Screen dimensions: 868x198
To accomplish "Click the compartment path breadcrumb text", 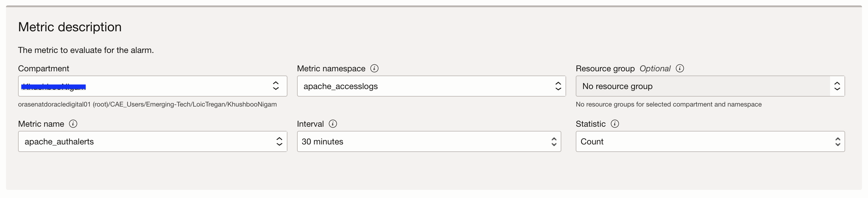I will [x=147, y=104].
